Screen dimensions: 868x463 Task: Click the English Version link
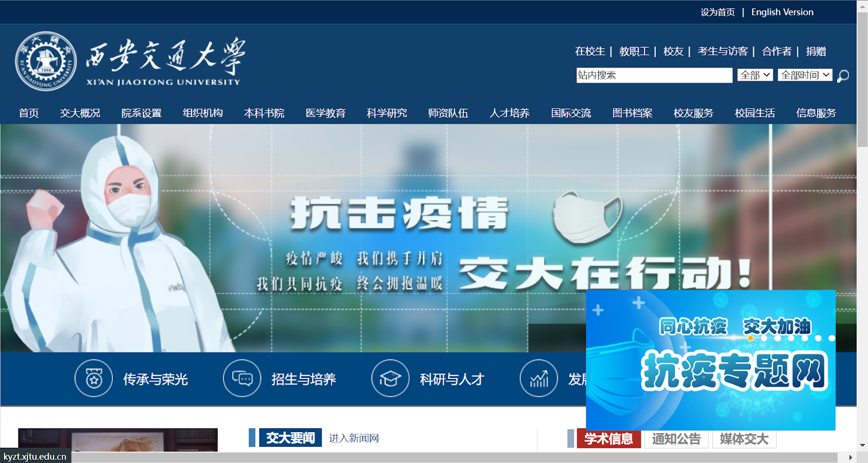[x=782, y=12]
